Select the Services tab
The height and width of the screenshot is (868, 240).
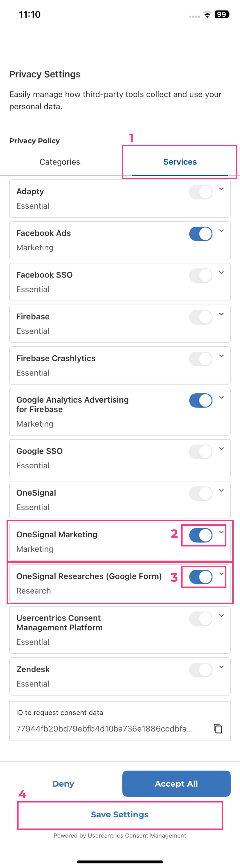click(x=180, y=162)
